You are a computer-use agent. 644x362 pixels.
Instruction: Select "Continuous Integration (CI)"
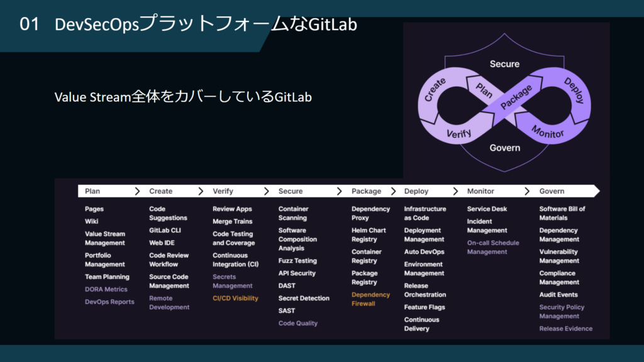236,260
